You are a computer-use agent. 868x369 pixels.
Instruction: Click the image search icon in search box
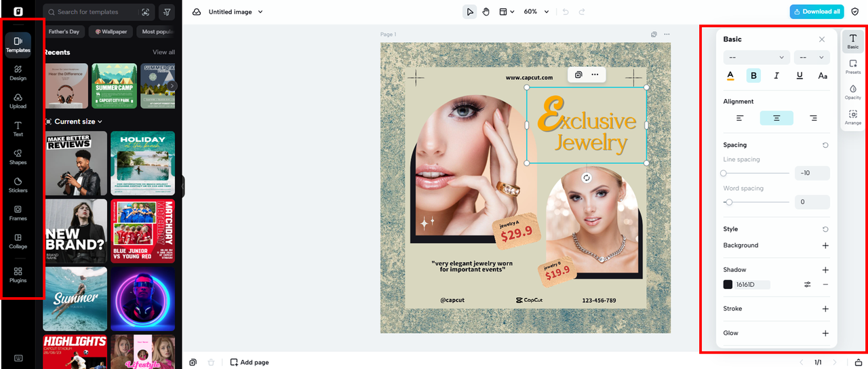145,12
